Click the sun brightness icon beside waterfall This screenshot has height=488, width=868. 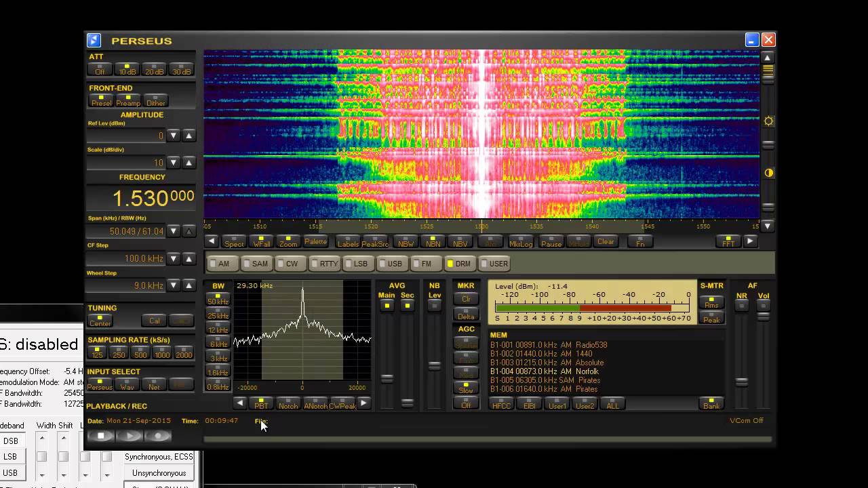pos(768,121)
